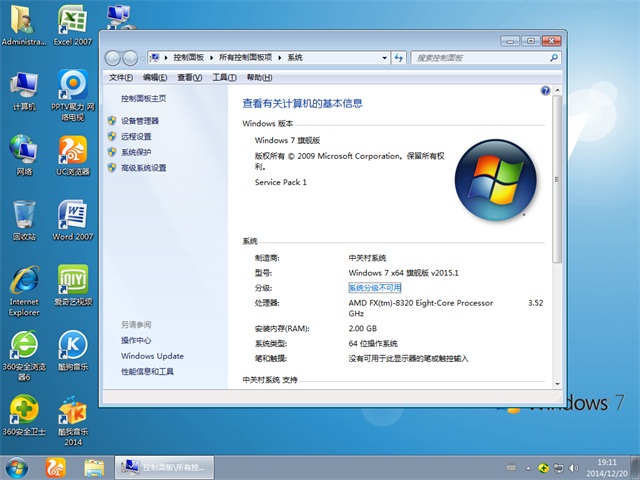Open the 帮助(H) menu
Viewport: 640px width, 480px height.
(x=259, y=77)
